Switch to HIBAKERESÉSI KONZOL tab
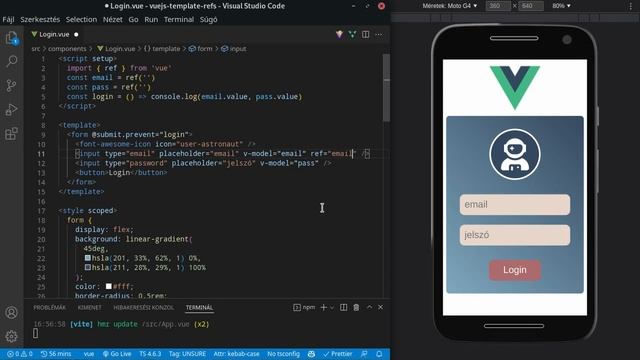 click(x=144, y=307)
